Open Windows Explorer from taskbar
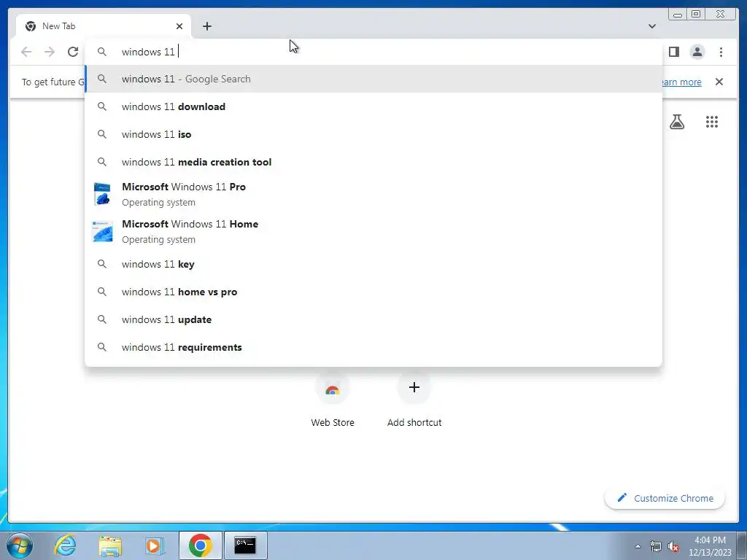747x560 pixels. (x=110, y=545)
